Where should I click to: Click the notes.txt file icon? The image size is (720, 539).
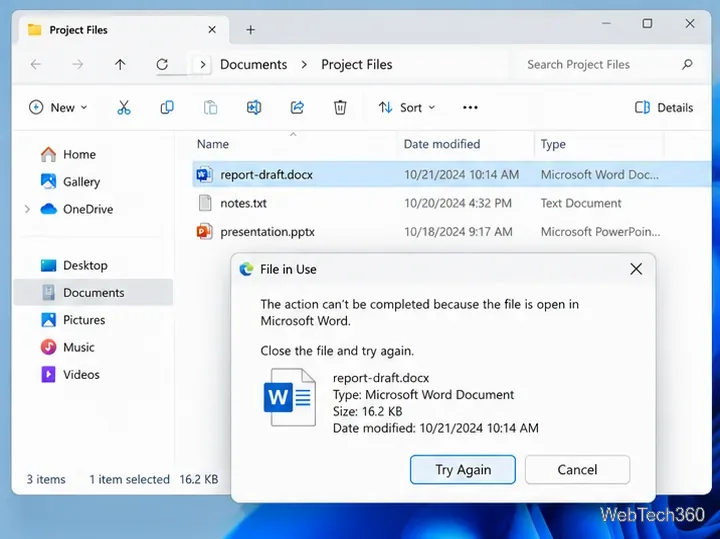coord(205,203)
